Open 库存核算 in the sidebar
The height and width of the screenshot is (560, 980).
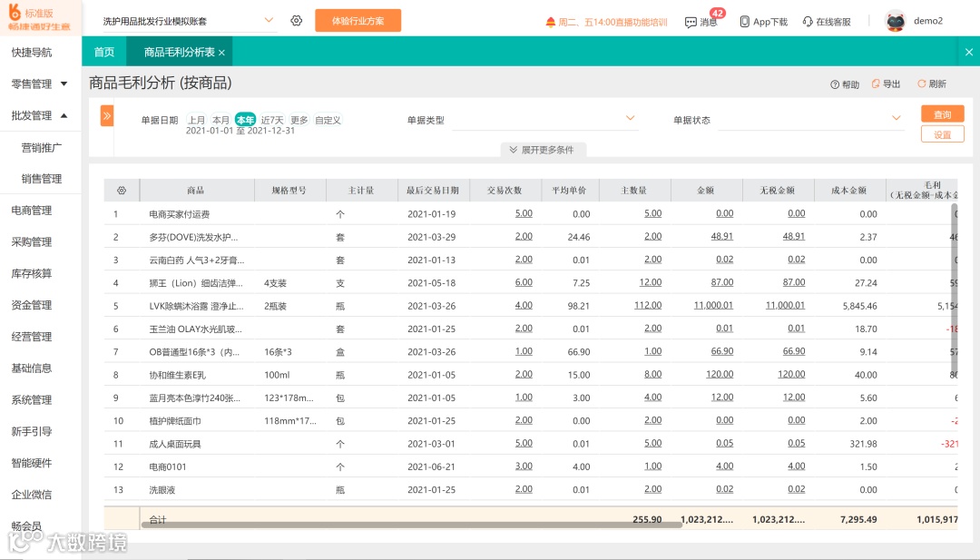point(32,273)
